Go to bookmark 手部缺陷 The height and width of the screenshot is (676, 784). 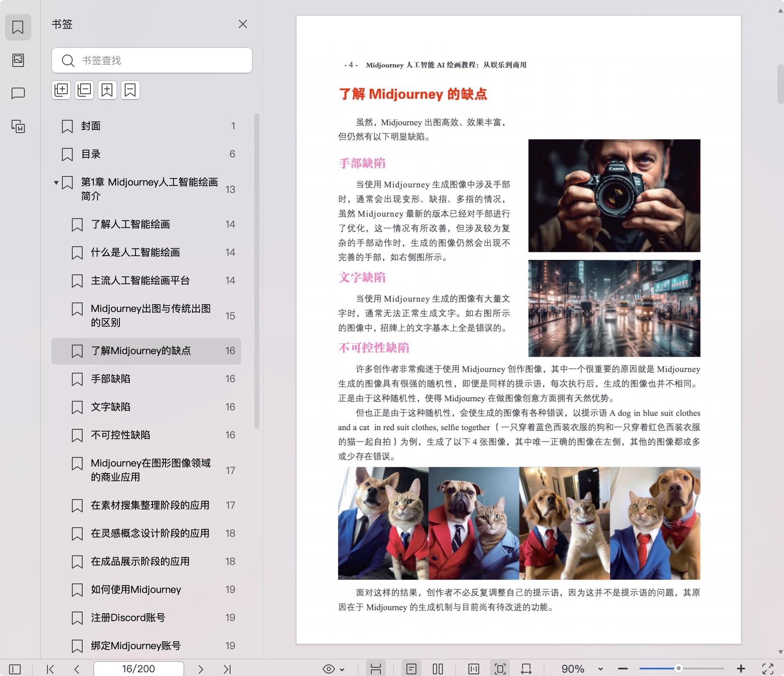(x=146, y=379)
